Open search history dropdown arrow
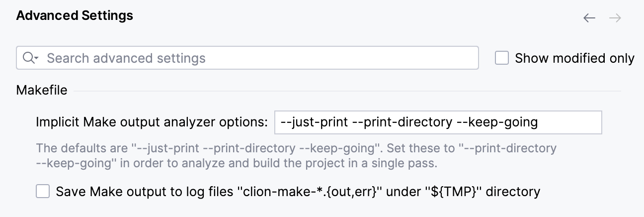 pyautogui.click(x=37, y=58)
